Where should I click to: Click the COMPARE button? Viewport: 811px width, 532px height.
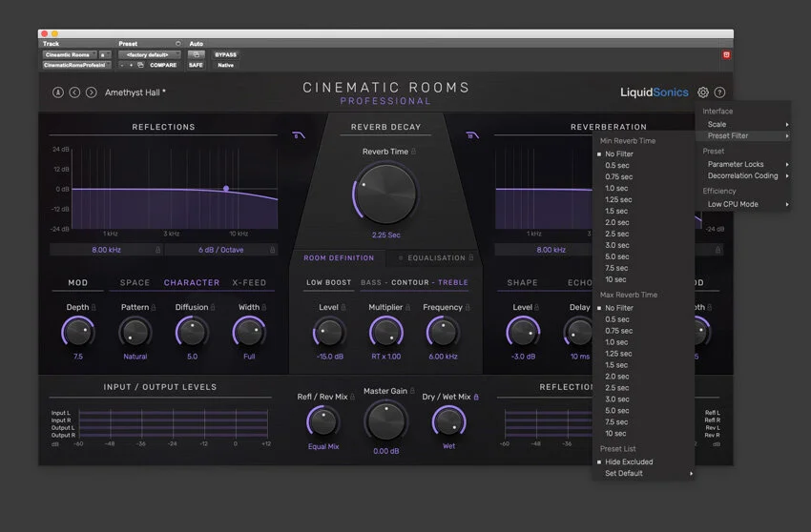(163, 65)
